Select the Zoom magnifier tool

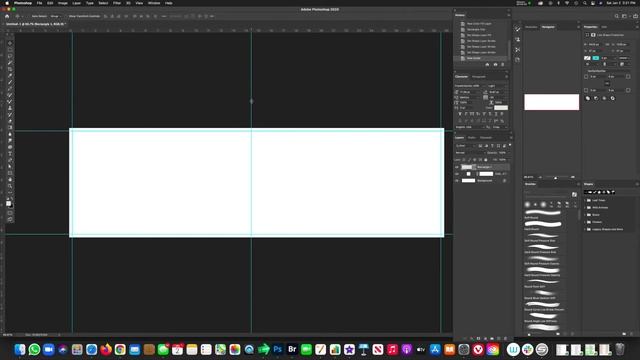coord(10,186)
